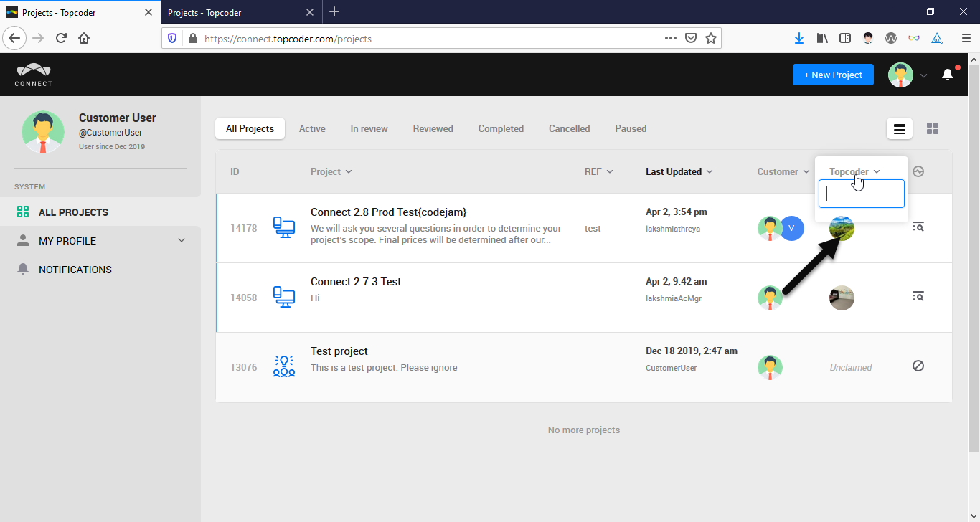
Task: Switch to second Projects - Topcoder browser tab
Action: coord(240,12)
